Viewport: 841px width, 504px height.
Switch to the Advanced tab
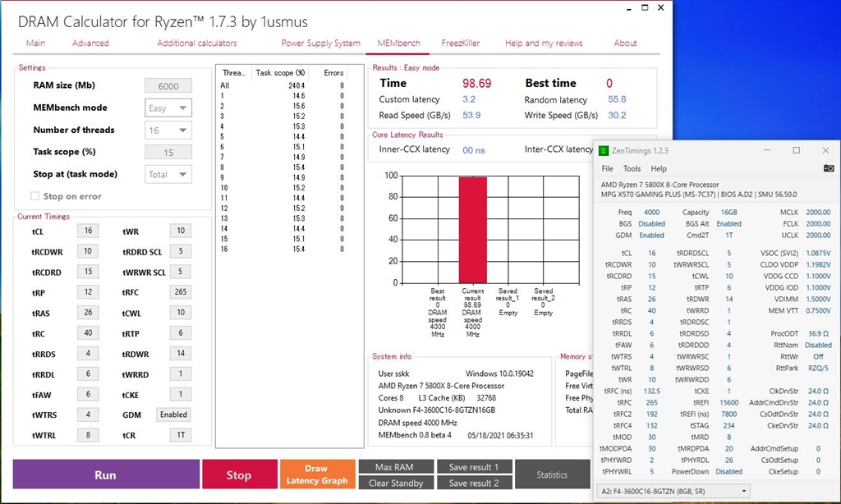point(90,43)
